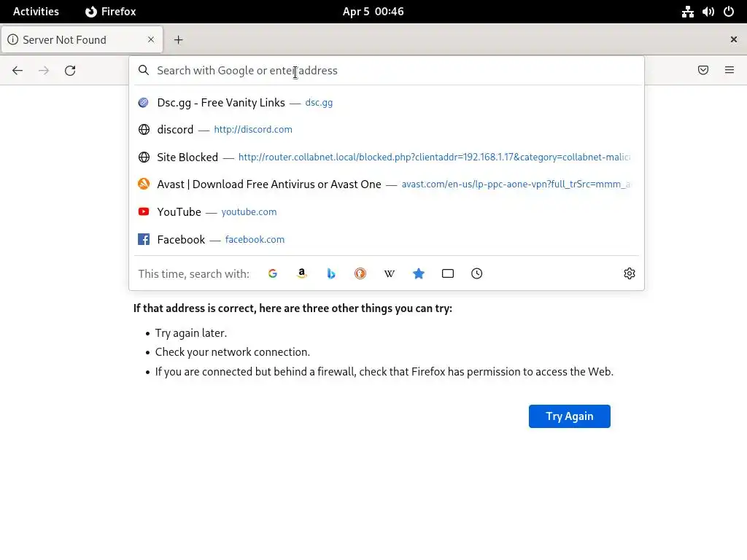Open the clock showing Apr 5 00:46
The width and height of the screenshot is (747, 560).
pyautogui.click(x=373, y=12)
